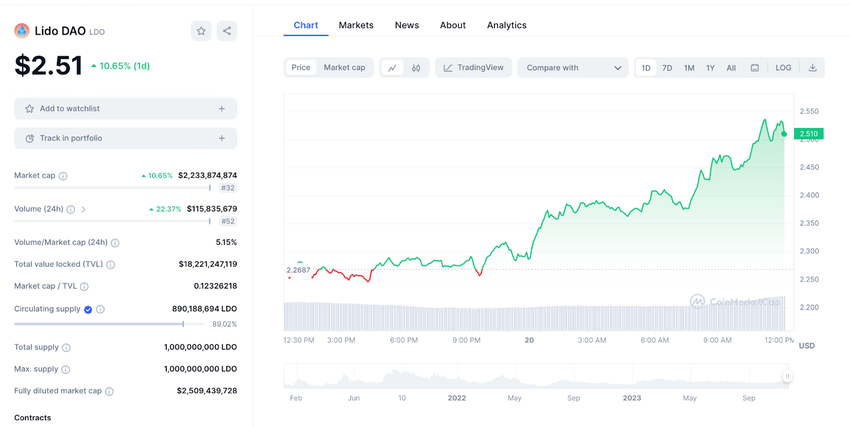The image size is (850, 427).
Task: Open the Compare with dropdown
Action: (573, 68)
